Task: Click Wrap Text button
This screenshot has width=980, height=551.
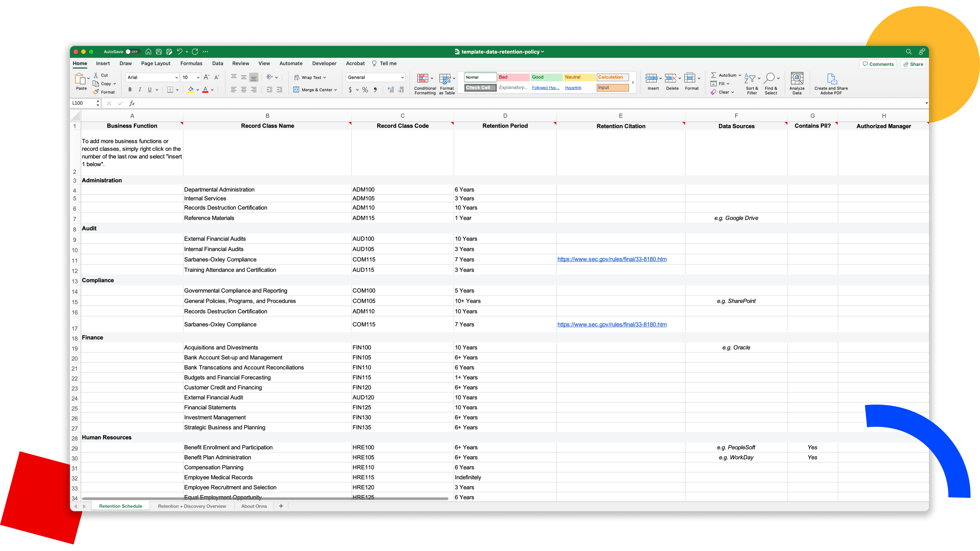Action: [x=310, y=77]
